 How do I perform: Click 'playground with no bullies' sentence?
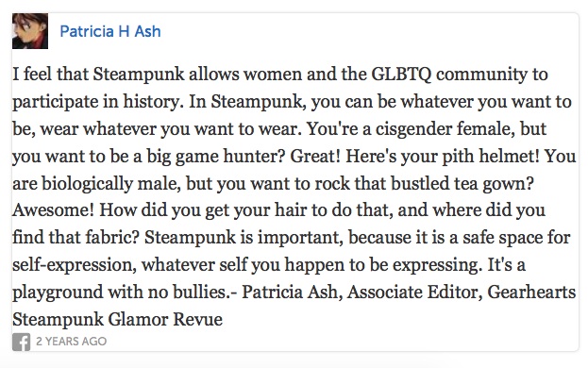pos(123,293)
